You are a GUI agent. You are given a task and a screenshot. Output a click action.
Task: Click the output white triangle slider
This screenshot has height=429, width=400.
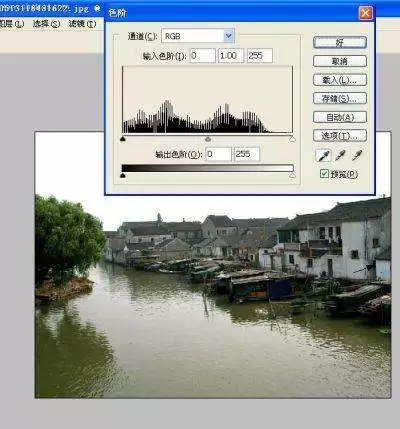[x=292, y=175]
